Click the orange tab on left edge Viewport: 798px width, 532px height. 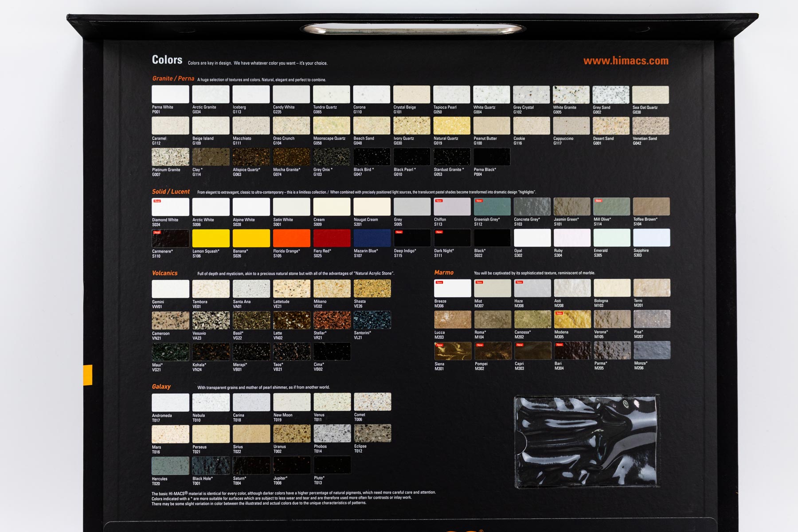click(x=87, y=375)
